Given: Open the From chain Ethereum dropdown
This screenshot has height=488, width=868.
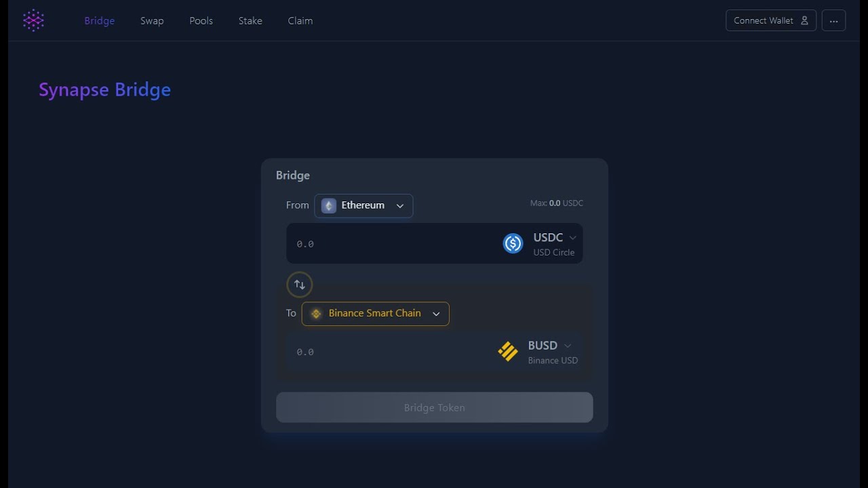Looking at the screenshot, I should click(x=363, y=205).
